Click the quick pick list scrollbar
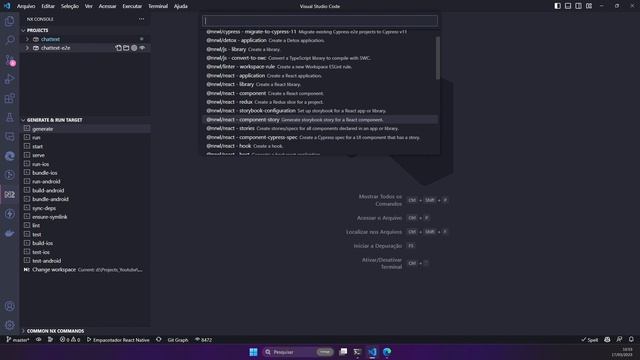Screen dimensions: 640x360 pos(438,58)
